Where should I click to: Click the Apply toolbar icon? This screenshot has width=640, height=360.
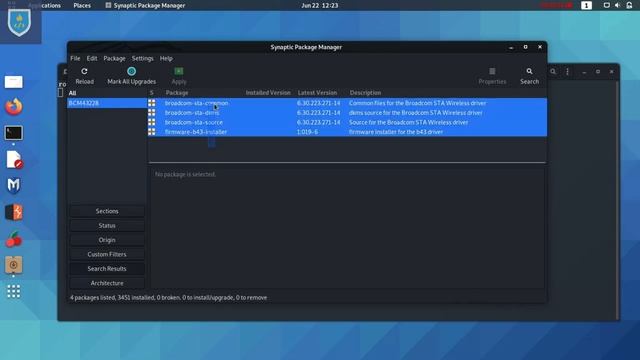pyautogui.click(x=179, y=71)
